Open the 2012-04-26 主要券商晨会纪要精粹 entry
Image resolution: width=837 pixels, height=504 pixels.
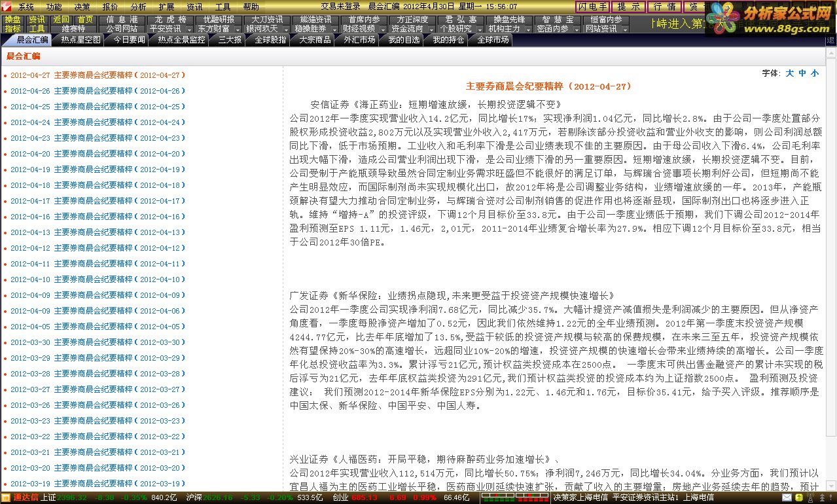pyautogui.click(x=98, y=91)
